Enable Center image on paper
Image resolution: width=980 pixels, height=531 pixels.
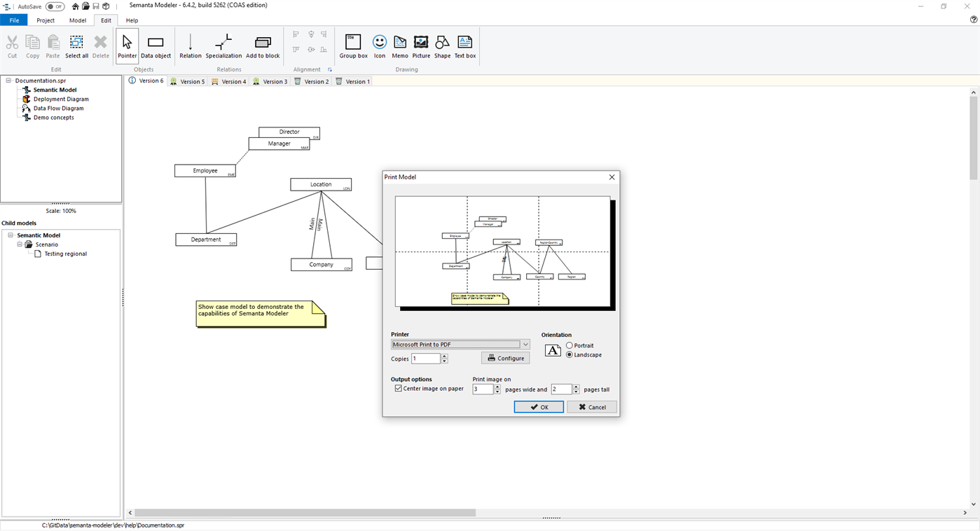pos(398,387)
